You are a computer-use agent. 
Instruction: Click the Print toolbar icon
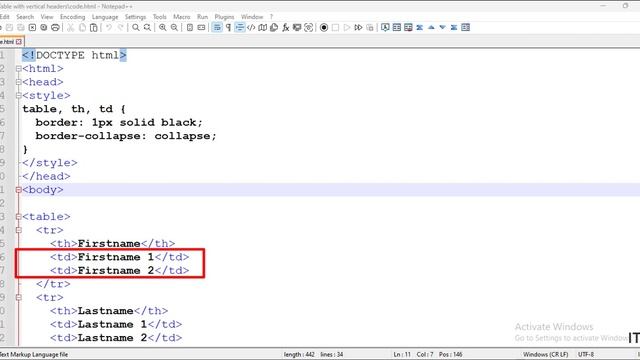[55, 27]
